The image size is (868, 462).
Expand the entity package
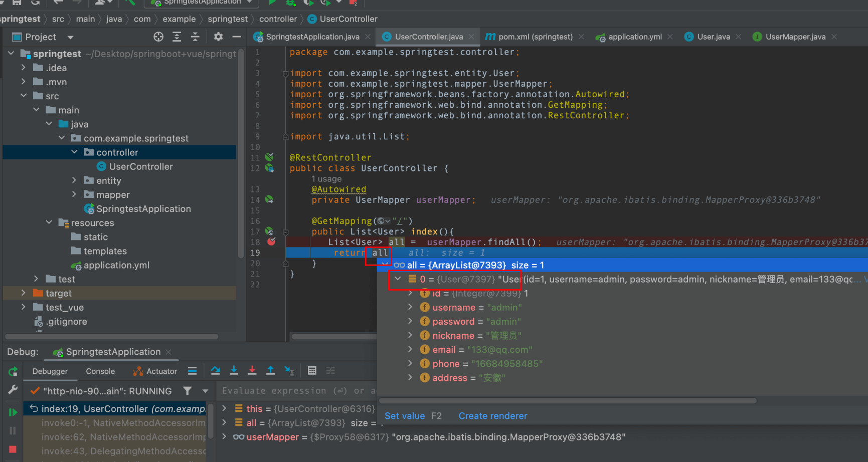pos(74,180)
